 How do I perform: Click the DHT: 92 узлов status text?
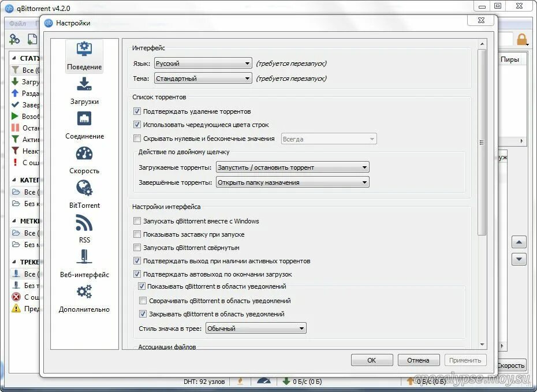(x=204, y=382)
